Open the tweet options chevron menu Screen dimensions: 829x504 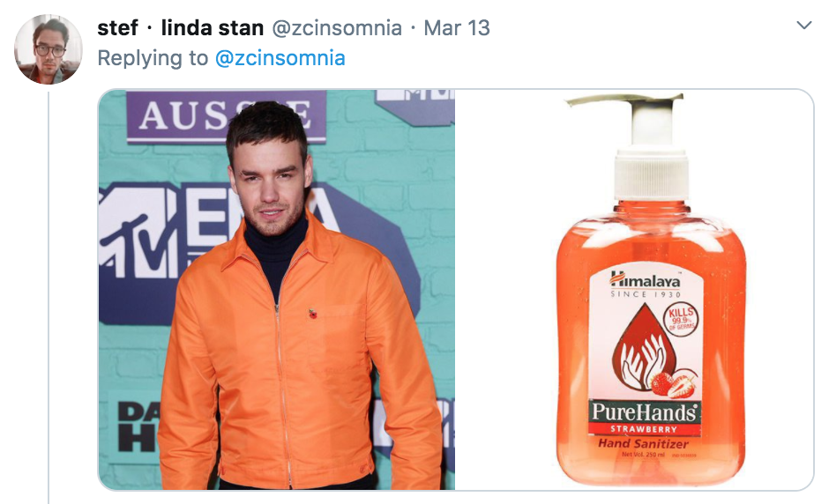803,26
